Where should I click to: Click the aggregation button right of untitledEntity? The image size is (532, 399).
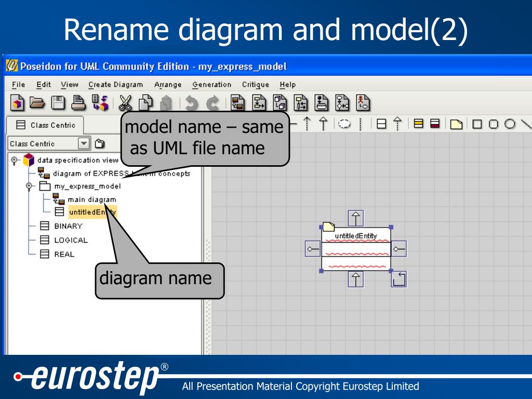tap(398, 249)
